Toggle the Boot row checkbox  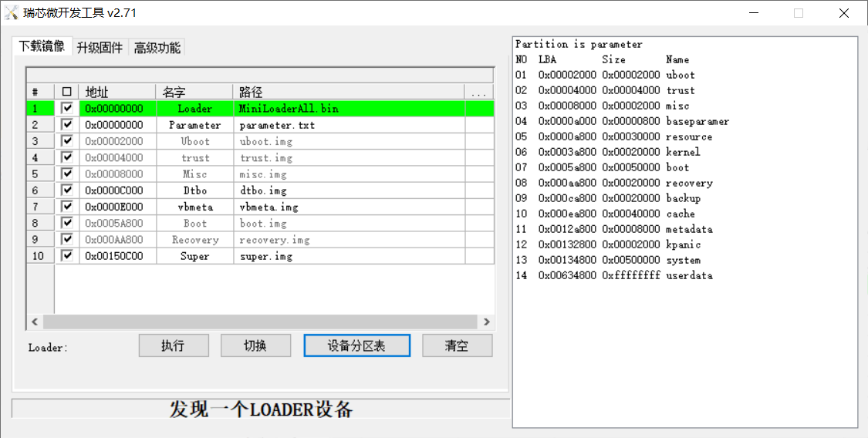pyautogui.click(x=67, y=223)
